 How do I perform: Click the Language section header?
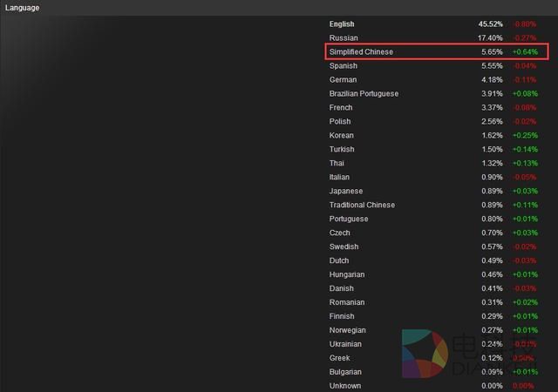tap(22, 8)
